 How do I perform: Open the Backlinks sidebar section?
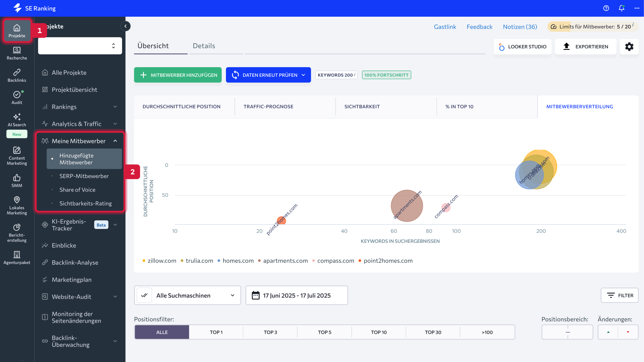tap(17, 76)
